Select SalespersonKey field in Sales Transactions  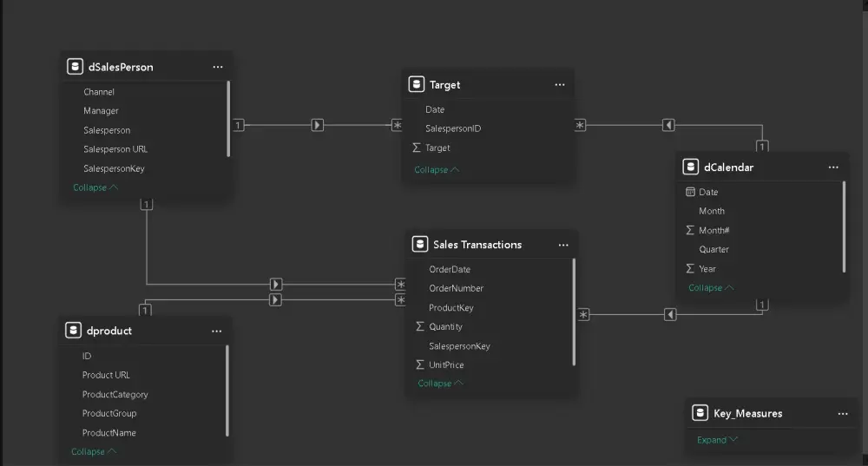pyautogui.click(x=459, y=346)
